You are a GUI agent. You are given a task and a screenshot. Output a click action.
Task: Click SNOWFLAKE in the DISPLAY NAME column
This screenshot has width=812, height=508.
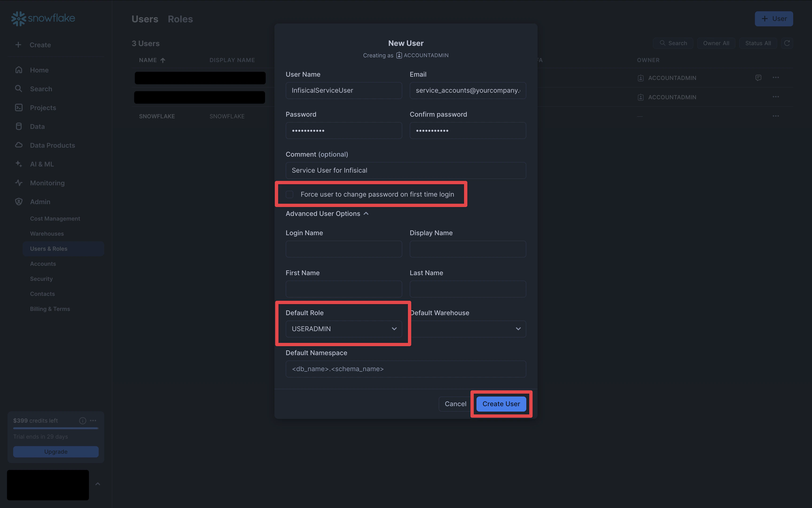(x=227, y=116)
